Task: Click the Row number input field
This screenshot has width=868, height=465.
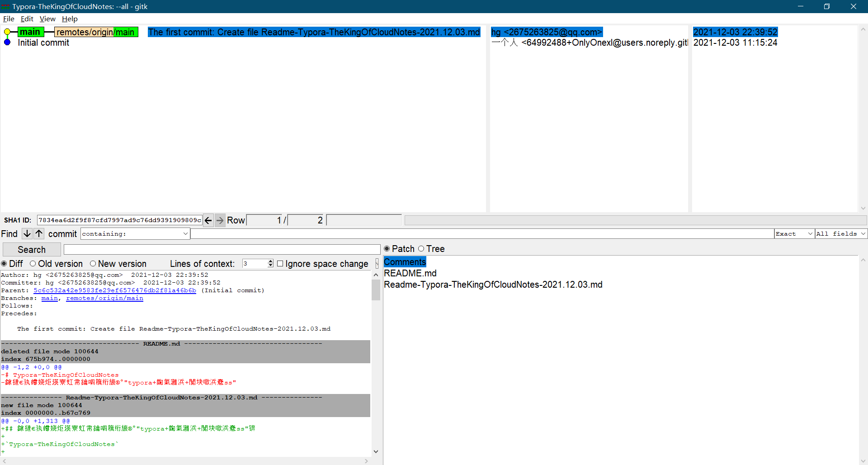Action: (x=264, y=220)
